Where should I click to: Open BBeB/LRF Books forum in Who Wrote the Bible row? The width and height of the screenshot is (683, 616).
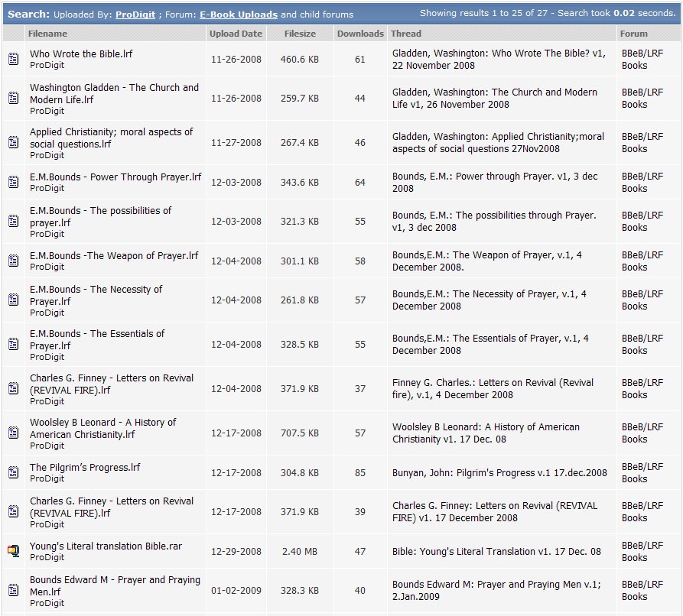642,59
